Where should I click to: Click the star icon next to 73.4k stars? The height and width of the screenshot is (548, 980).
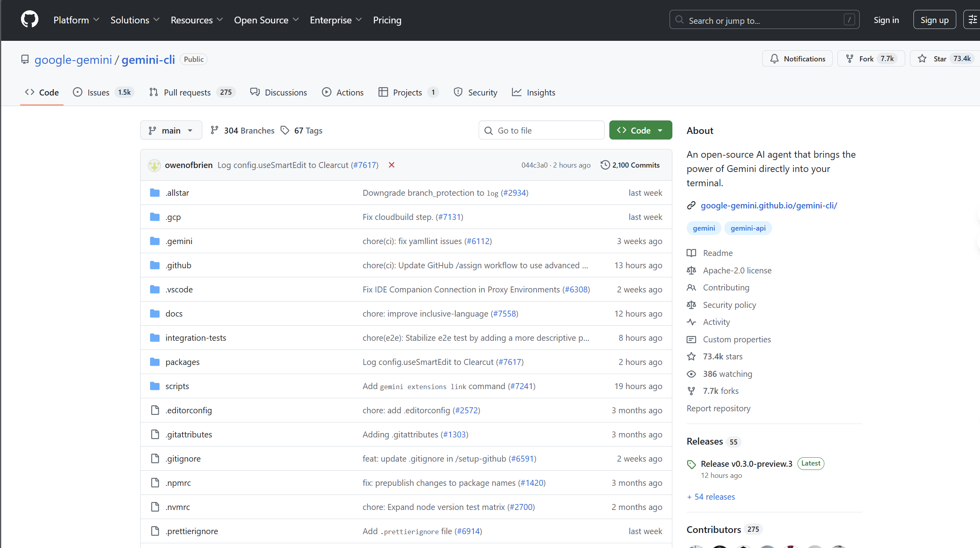click(691, 356)
